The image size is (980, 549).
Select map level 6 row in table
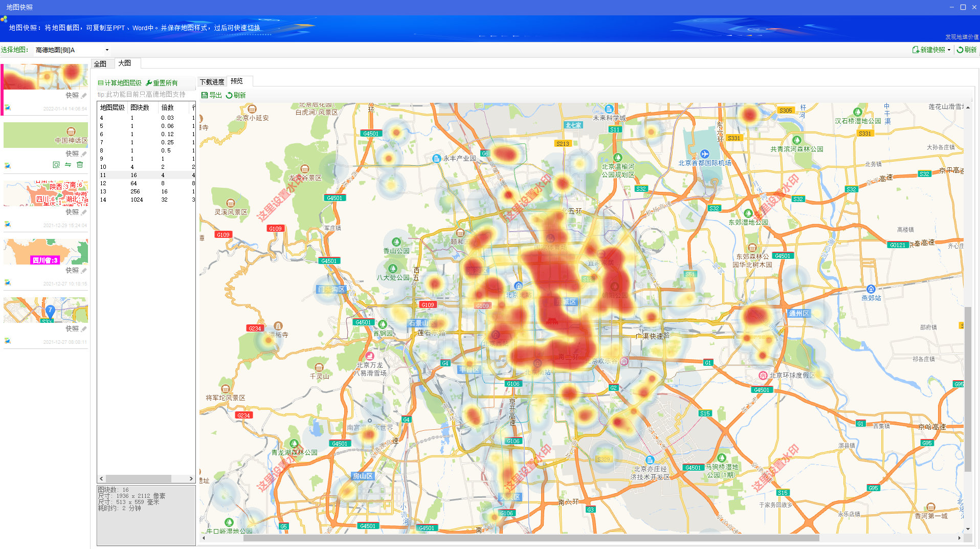pos(146,134)
